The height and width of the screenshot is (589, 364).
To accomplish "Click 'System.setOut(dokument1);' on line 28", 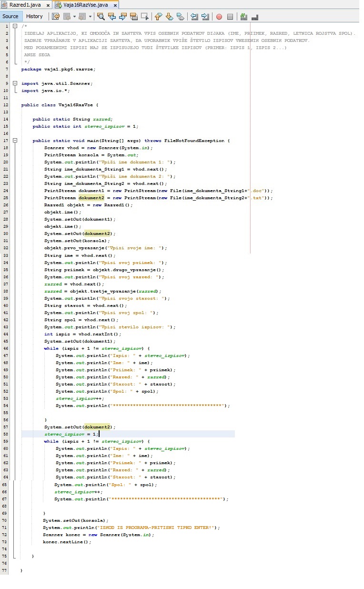I will 80,219.
